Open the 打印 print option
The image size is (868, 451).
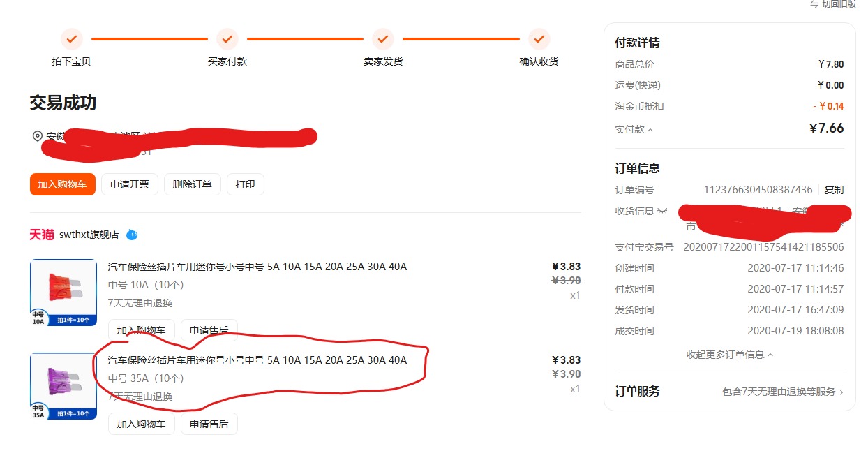point(245,184)
